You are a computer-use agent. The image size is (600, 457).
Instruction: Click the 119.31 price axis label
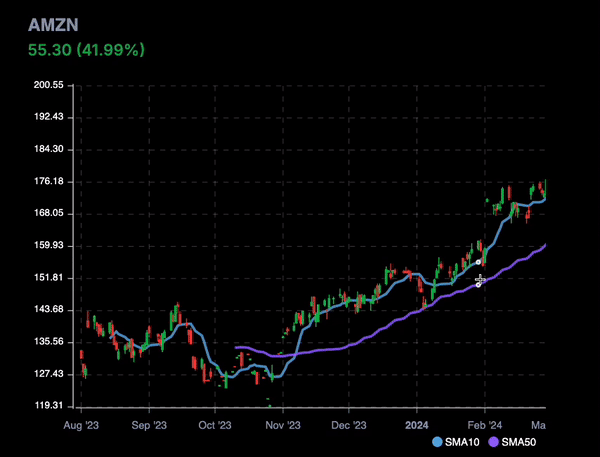click(49, 405)
